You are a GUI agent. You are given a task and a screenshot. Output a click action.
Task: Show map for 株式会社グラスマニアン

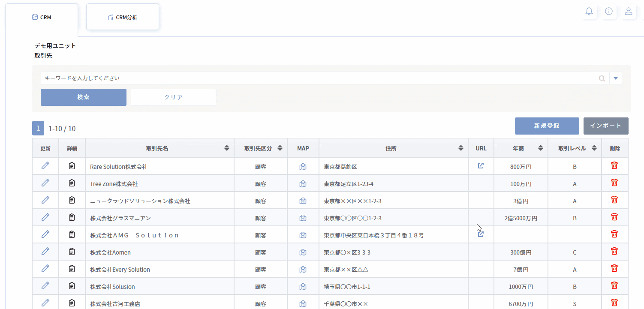point(303,218)
